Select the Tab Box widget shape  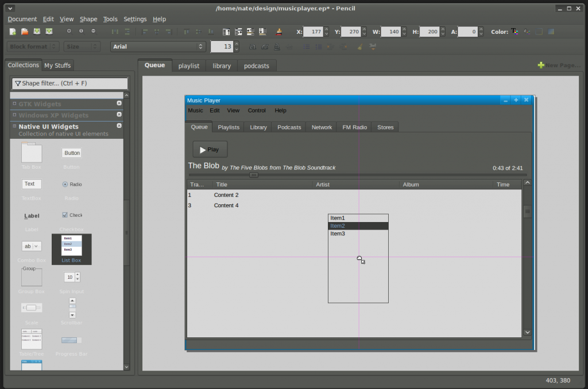(32, 152)
